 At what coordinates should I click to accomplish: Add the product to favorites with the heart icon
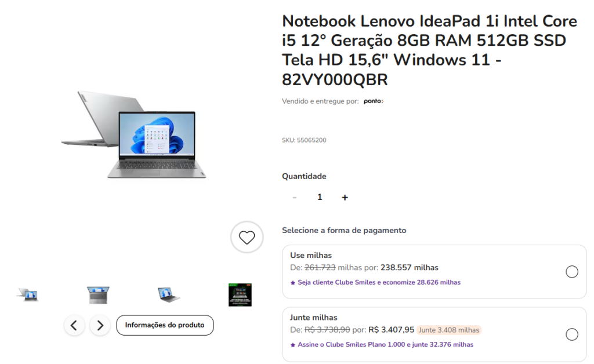[247, 237]
